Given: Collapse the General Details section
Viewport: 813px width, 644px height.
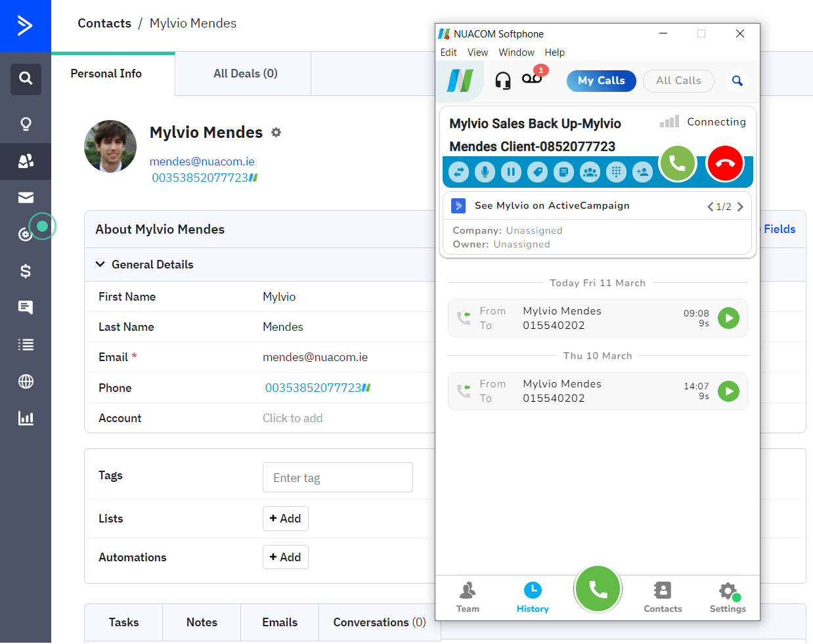Looking at the screenshot, I should point(100,264).
